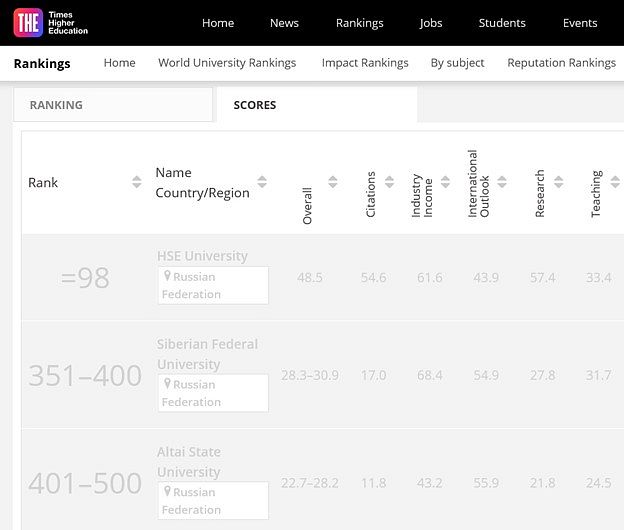Open By subject link
624x530 pixels.
(x=457, y=63)
